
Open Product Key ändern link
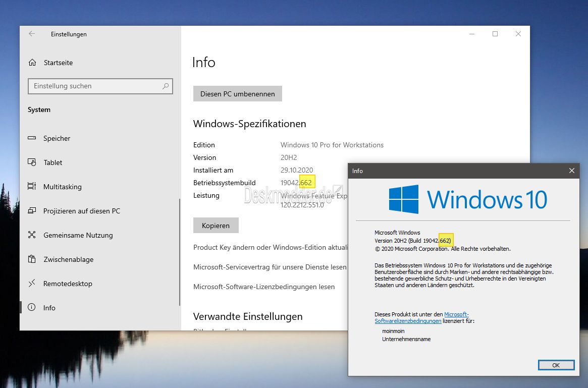coord(271,247)
